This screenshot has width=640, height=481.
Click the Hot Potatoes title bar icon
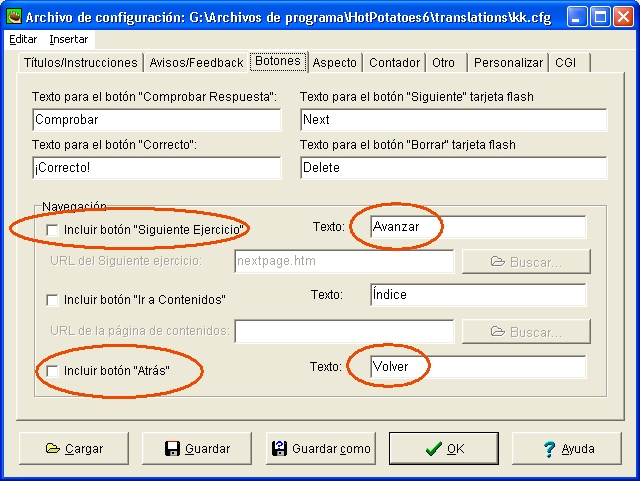tap(14, 16)
